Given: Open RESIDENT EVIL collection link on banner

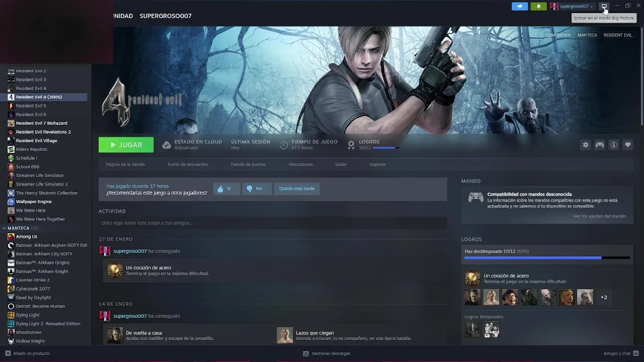Looking at the screenshot, I should click(x=618, y=35).
